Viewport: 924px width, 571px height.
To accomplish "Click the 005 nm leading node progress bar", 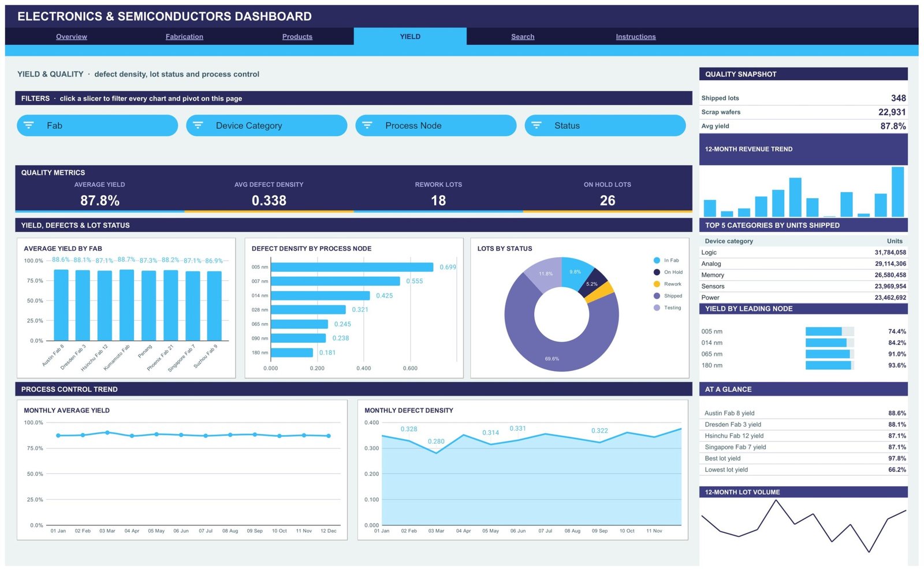I will click(829, 332).
